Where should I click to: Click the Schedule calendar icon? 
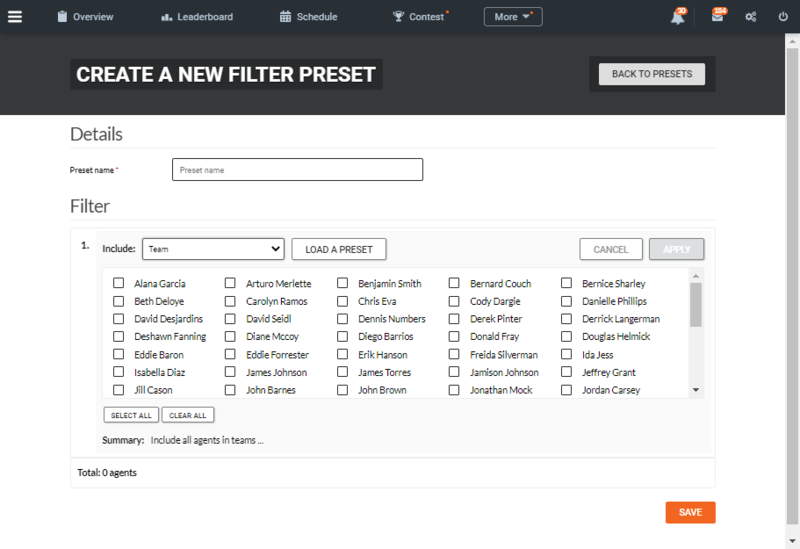tap(285, 17)
